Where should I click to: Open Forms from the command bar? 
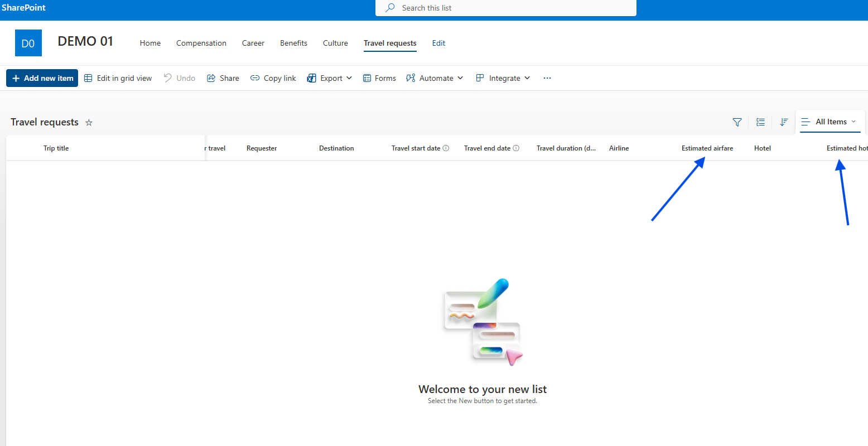tap(379, 78)
